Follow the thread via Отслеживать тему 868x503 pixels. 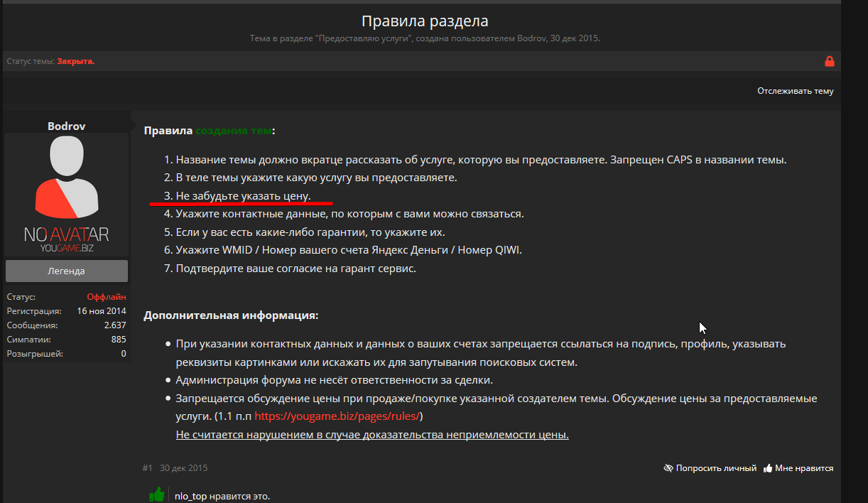click(796, 91)
